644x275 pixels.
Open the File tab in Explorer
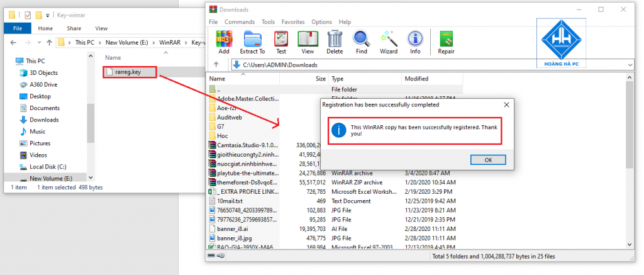tap(18, 28)
